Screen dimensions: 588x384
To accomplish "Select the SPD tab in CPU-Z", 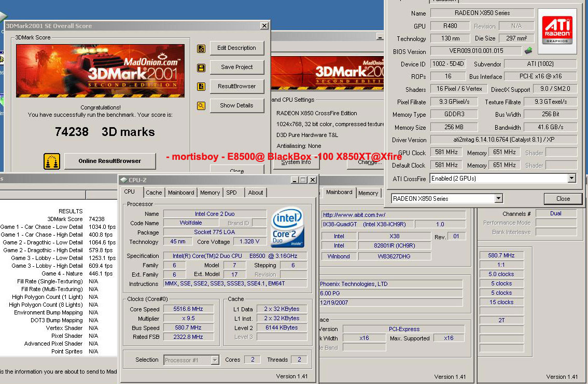I will pos(231,193).
